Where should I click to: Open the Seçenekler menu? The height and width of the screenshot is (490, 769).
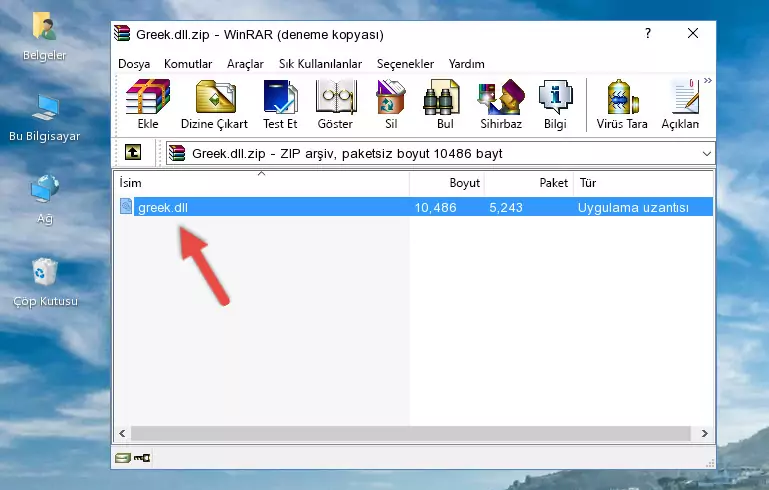tap(405, 64)
